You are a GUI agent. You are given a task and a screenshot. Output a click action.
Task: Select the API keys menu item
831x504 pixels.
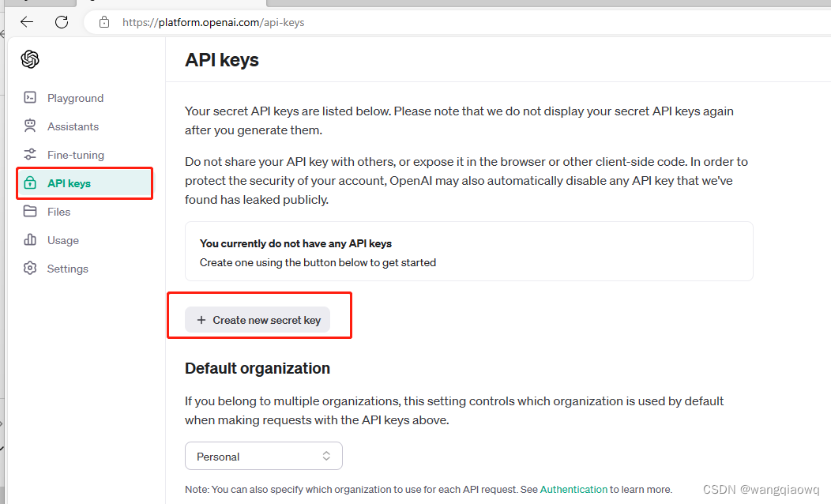(85, 183)
